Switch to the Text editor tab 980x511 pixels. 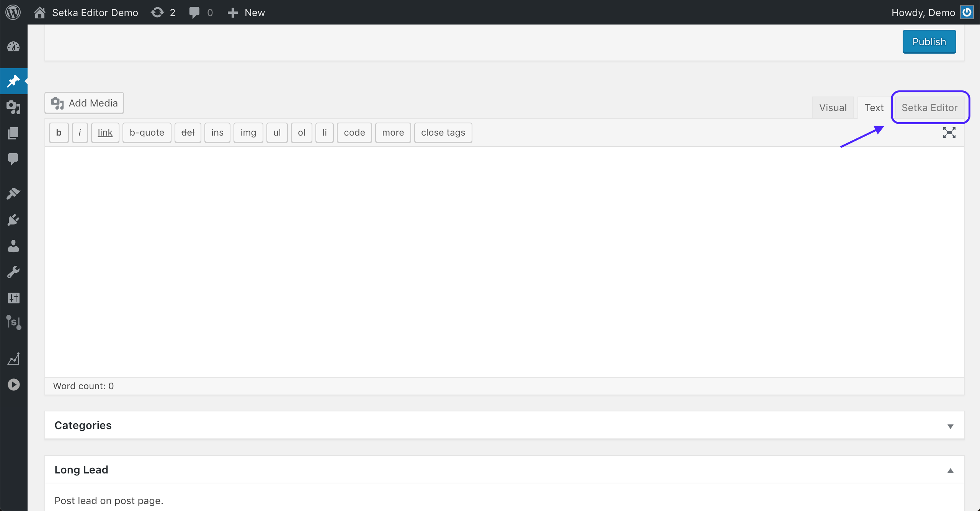point(874,108)
